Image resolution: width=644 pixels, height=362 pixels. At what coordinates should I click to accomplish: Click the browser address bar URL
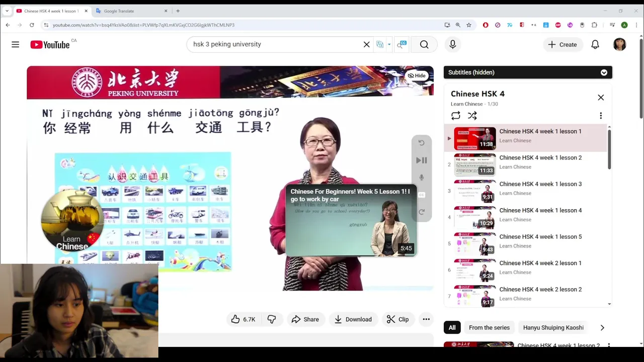point(143,25)
